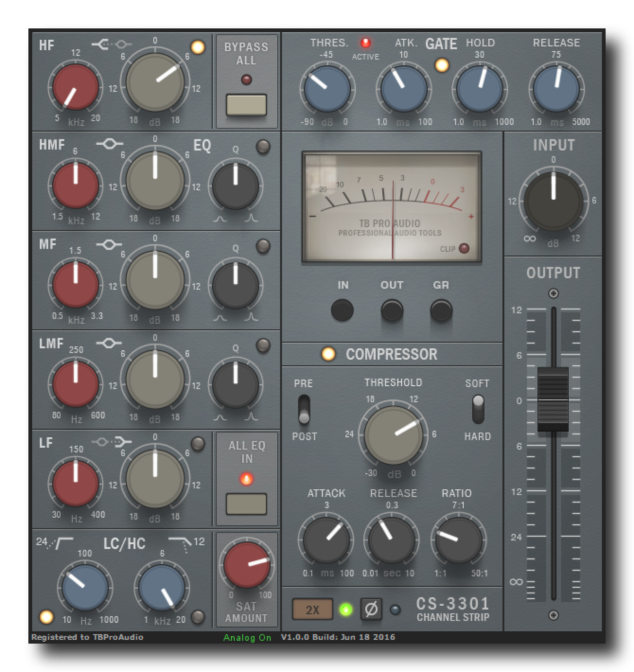Click the SAT Amount knob
This screenshot has height=672, width=634.
click(246, 566)
